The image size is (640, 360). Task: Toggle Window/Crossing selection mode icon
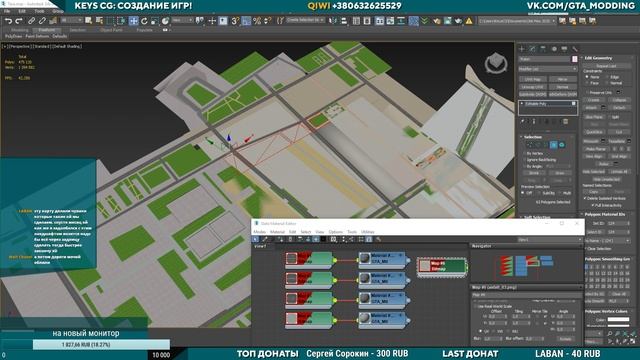click(x=121, y=21)
